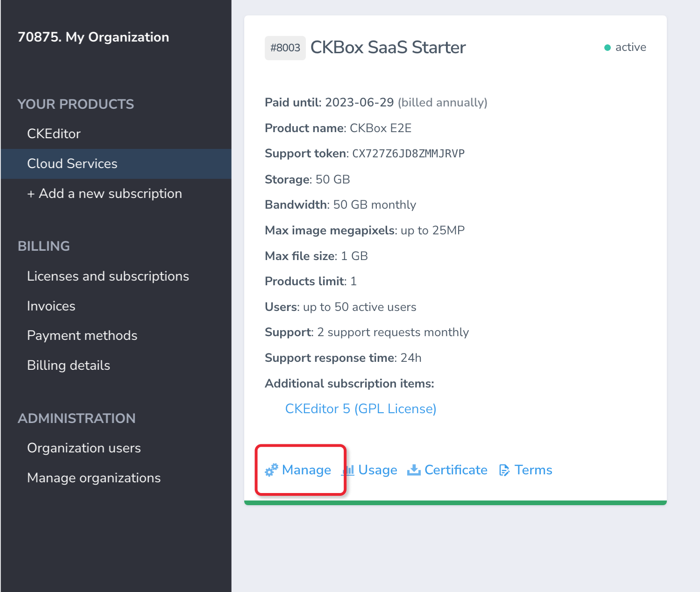This screenshot has width=700, height=592.
Task: Click the Paid until 2023-06-29 line
Action: coord(376,102)
